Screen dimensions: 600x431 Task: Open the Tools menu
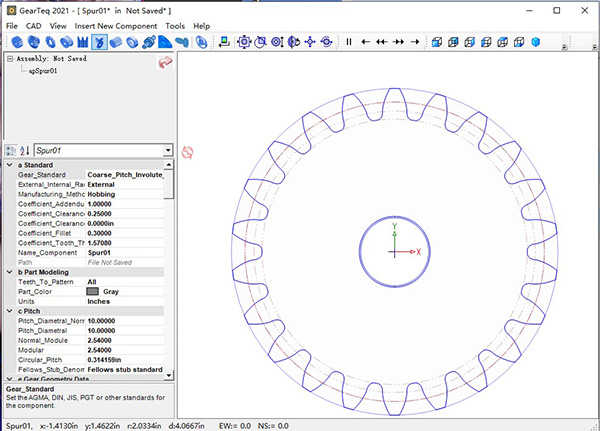(175, 25)
